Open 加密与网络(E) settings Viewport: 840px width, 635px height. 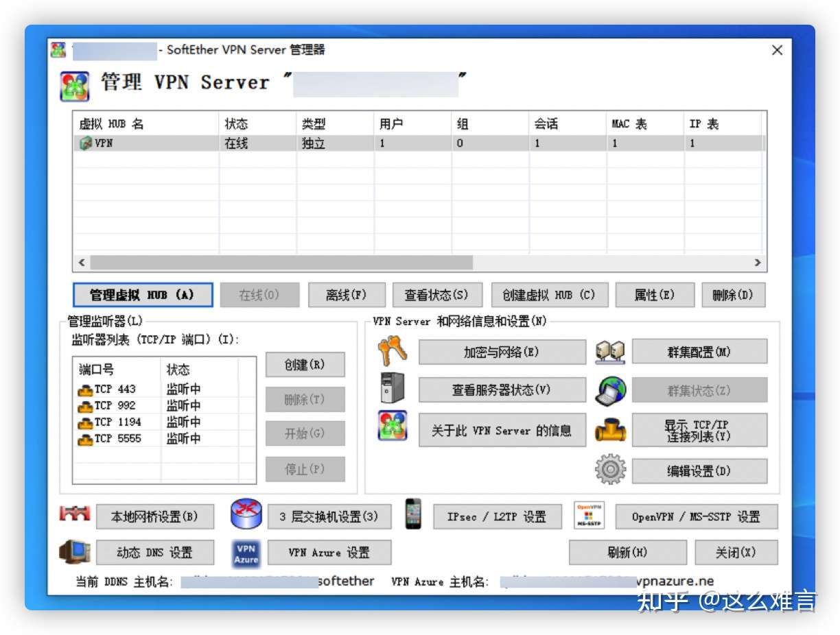502,352
